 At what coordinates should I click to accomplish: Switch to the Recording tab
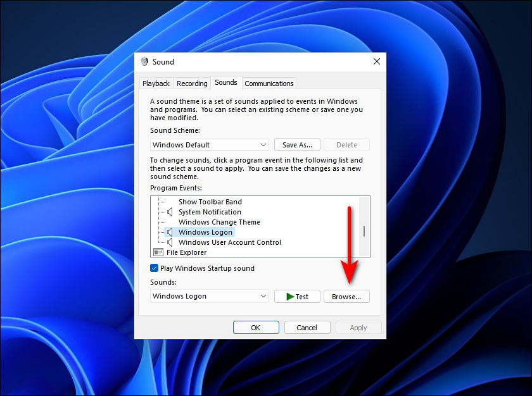tap(192, 84)
